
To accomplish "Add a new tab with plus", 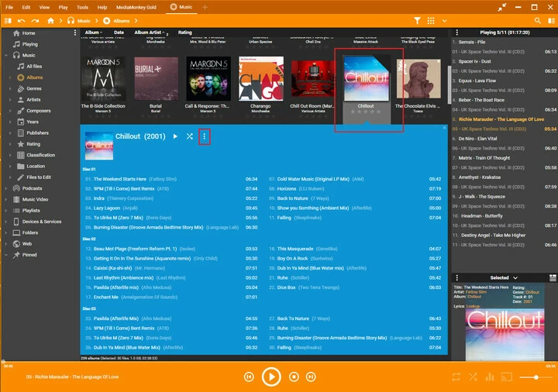I will click(x=205, y=7).
